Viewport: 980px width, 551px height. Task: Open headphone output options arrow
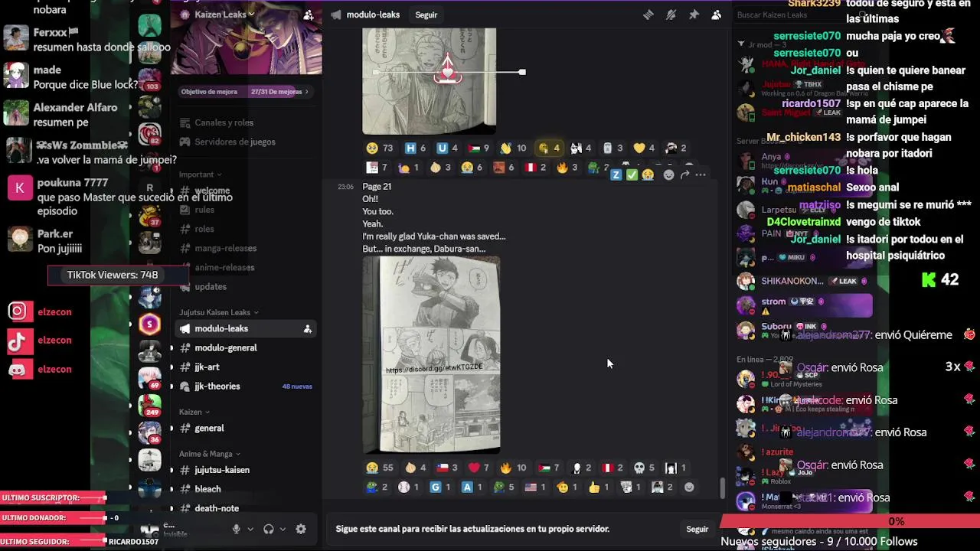point(283,529)
